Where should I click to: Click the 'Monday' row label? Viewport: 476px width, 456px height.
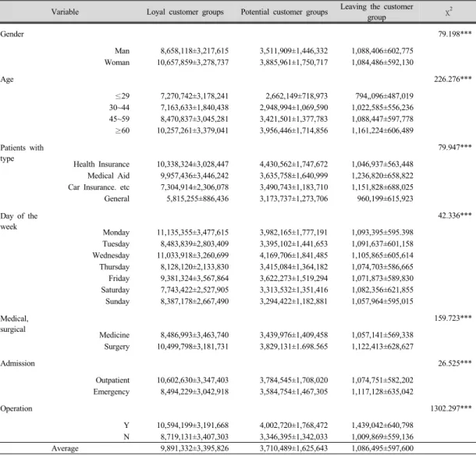coord(116,233)
